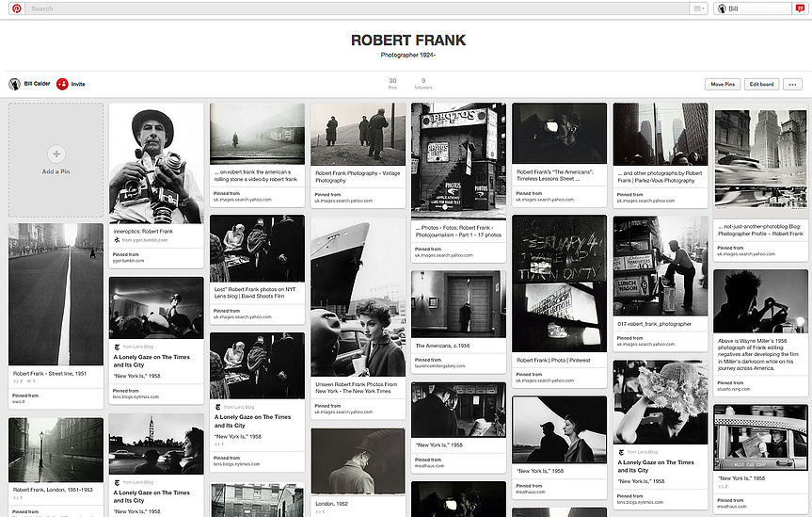Screen dimensions: 812x517
Task: Open the Photos storefront pin image
Action: (x=459, y=161)
